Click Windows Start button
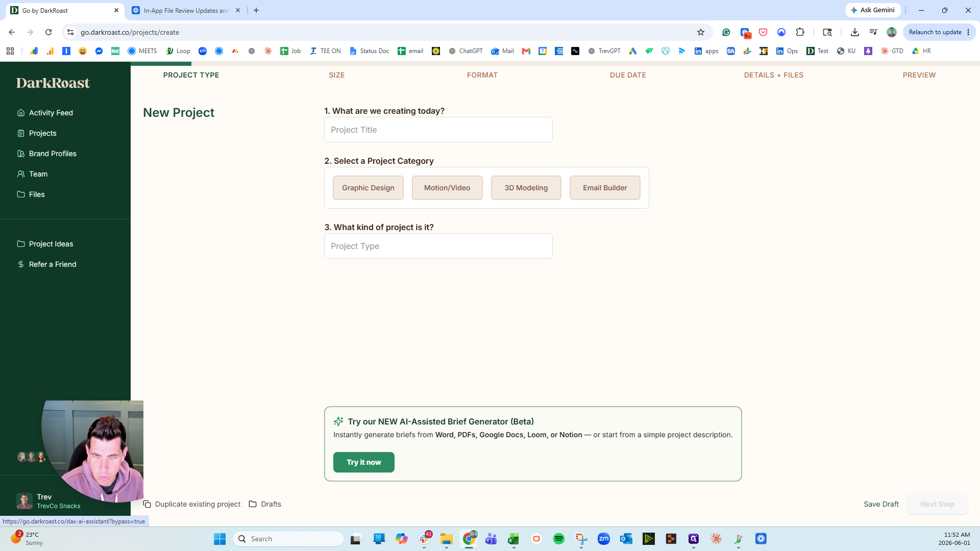This screenshot has width=980, height=551. (x=219, y=539)
